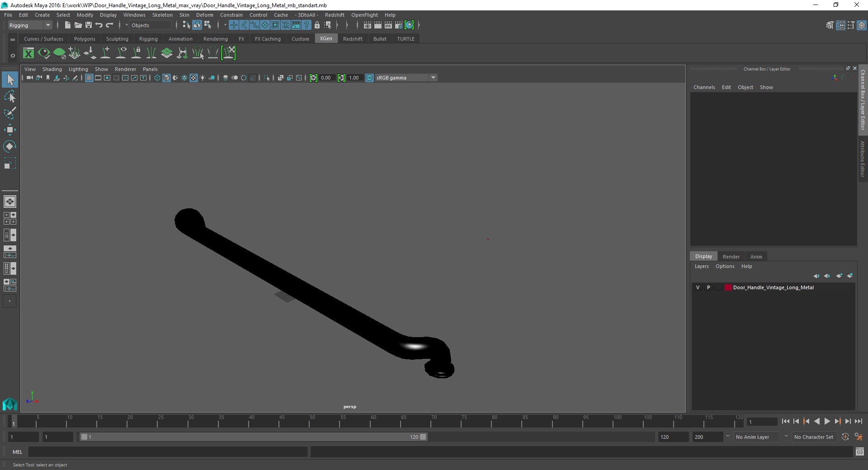The width and height of the screenshot is (868, 470).
Task: Click the XGen lock guide icon
Action: pyautogui.click(x=136, y=53)
